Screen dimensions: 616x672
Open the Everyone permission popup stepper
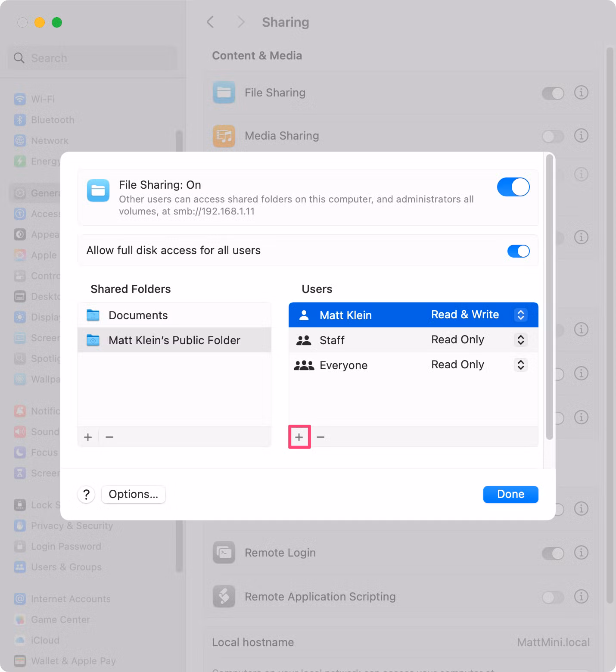point(521,365)
